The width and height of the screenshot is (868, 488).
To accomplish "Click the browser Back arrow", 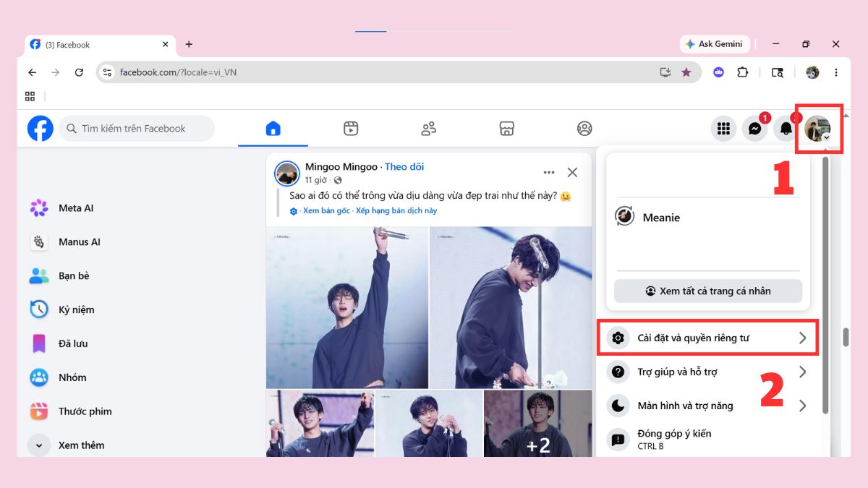I will tap(32, 72).
